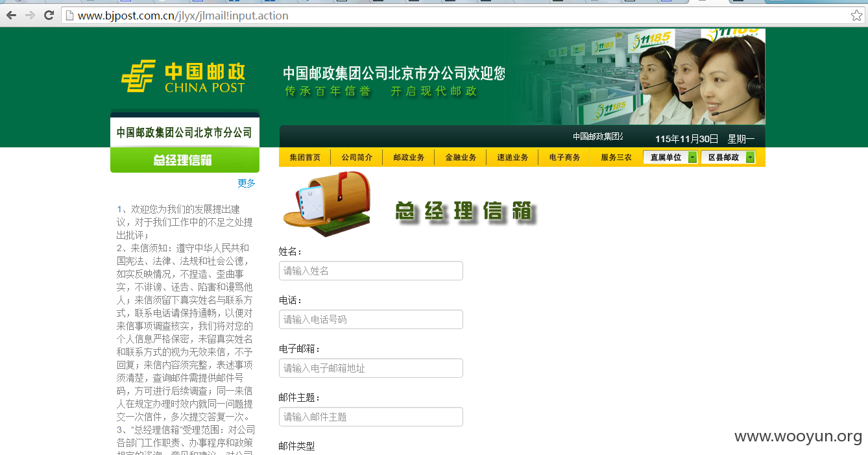Screen dimensions: 868x455
Task: Click the 邮件类型 label
Action: (x=296, y=446)
